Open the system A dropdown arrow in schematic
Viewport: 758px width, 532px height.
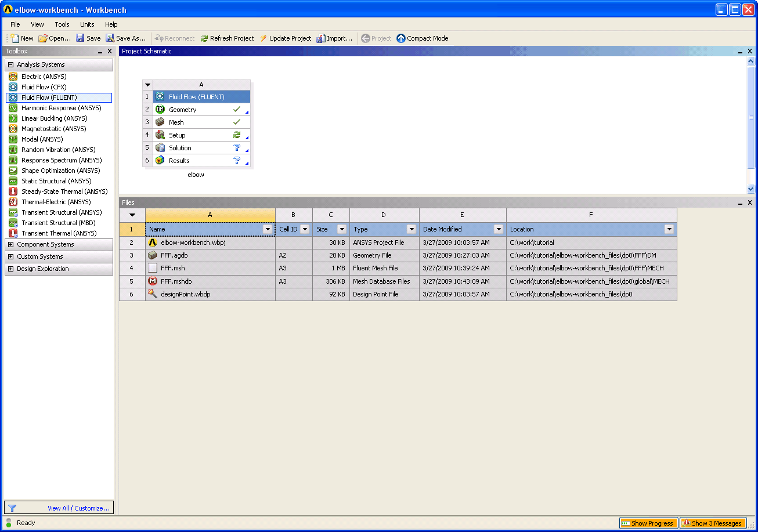click(147, 85)
